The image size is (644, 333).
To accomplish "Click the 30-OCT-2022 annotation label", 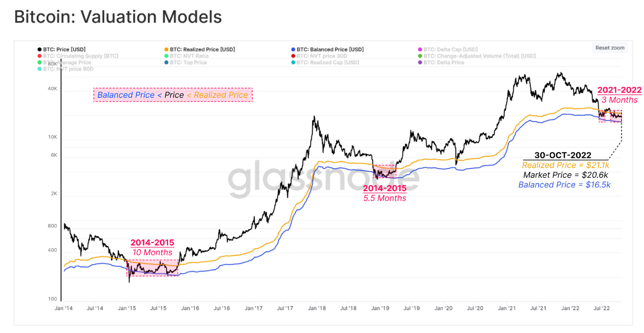I will pos(564,156).
